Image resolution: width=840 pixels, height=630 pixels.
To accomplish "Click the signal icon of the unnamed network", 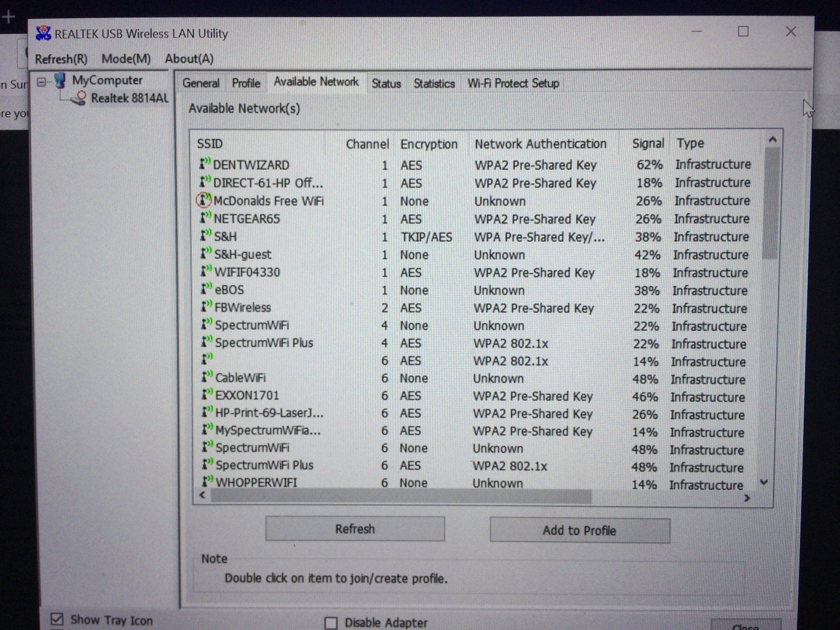I will pyautogui.click(x=207, y=359).
